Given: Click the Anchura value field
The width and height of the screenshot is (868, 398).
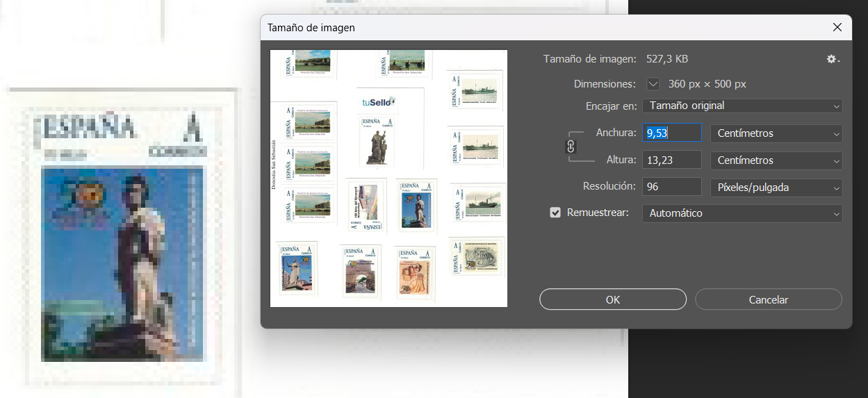Looking at the screenshot, I should point(671,133).
